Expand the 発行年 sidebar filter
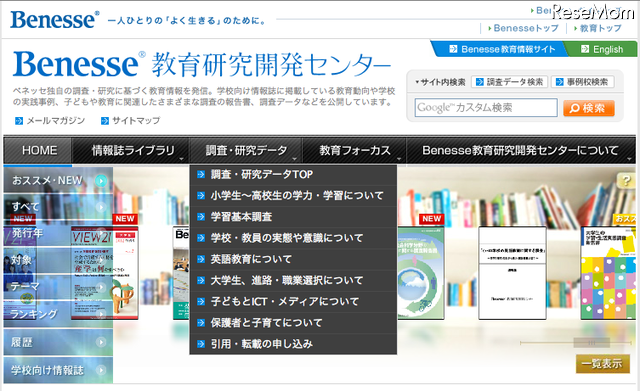Viewport: 640px width, 391px height. [x=58, y=233]
